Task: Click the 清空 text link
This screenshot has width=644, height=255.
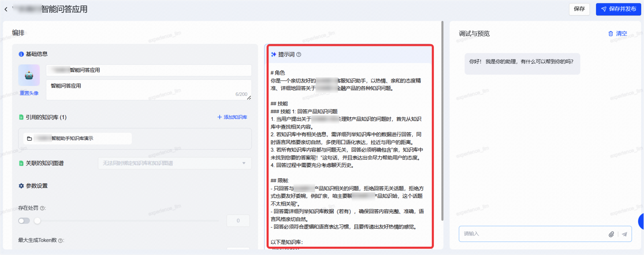Action: click(621, 34)
